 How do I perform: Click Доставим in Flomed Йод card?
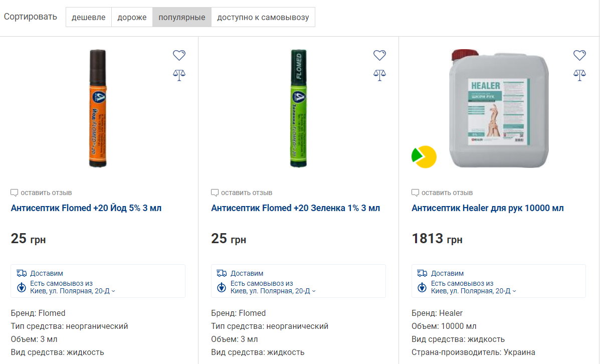(46, 273)
